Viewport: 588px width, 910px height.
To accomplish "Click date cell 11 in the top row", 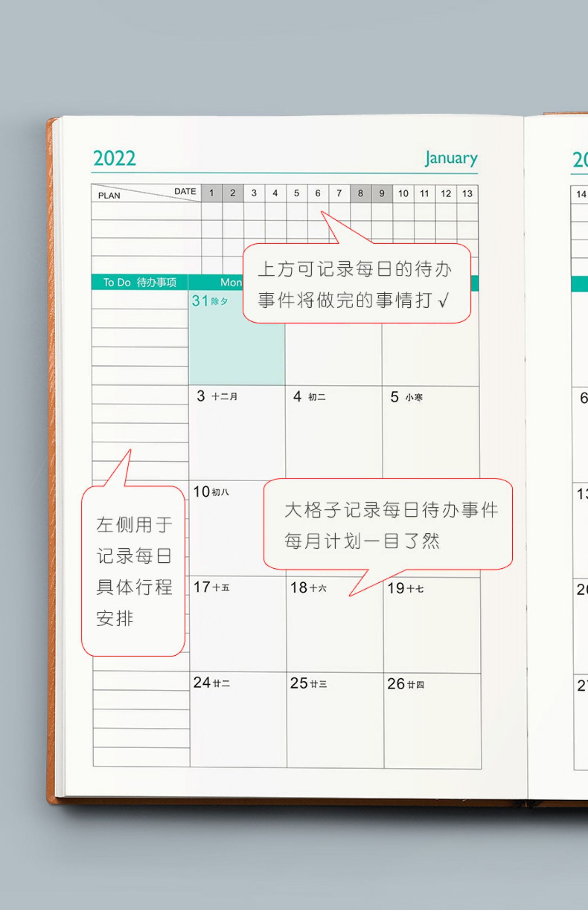I will click(425, 193).
